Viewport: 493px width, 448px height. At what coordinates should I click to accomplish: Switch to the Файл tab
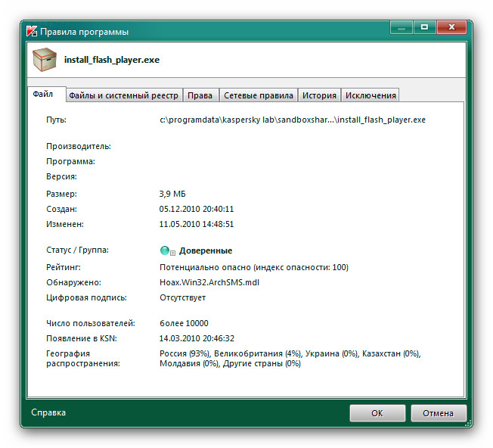click(43, 95)
